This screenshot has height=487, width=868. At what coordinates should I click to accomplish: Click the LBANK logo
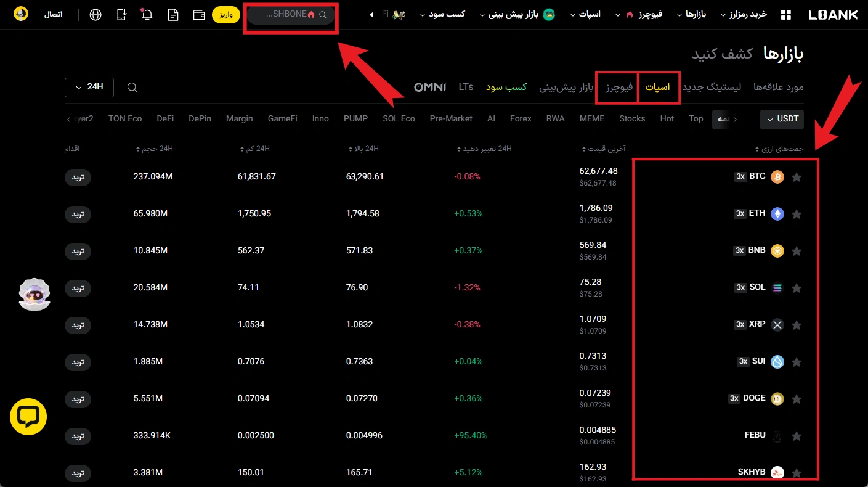click(833, 15)
